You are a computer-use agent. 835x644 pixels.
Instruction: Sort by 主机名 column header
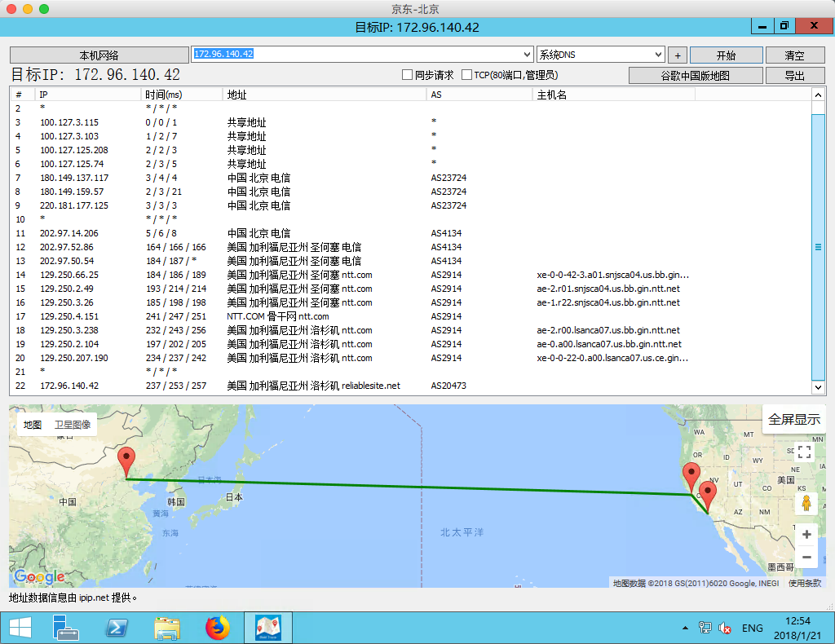(613, 95)
